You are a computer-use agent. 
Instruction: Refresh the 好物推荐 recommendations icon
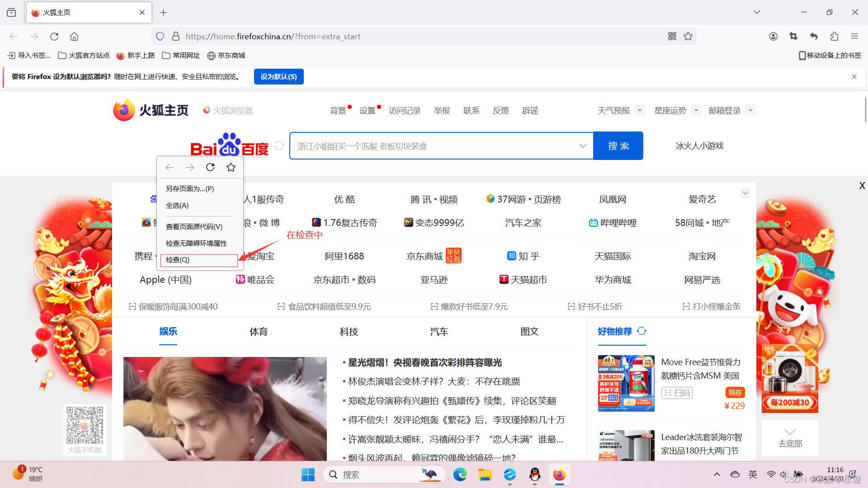click(642, 331)
